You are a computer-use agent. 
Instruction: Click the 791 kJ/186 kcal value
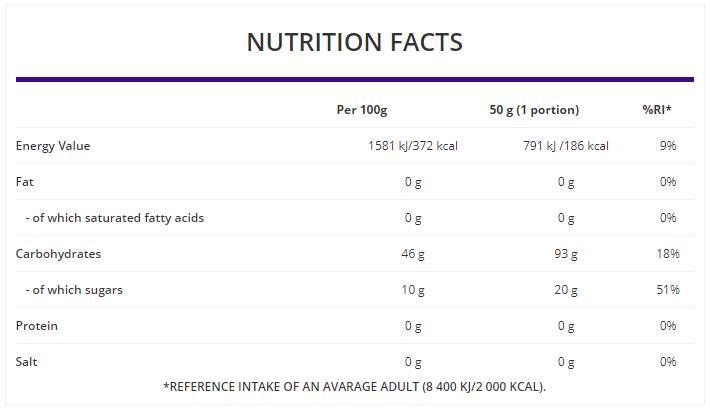tap(565, 146)
